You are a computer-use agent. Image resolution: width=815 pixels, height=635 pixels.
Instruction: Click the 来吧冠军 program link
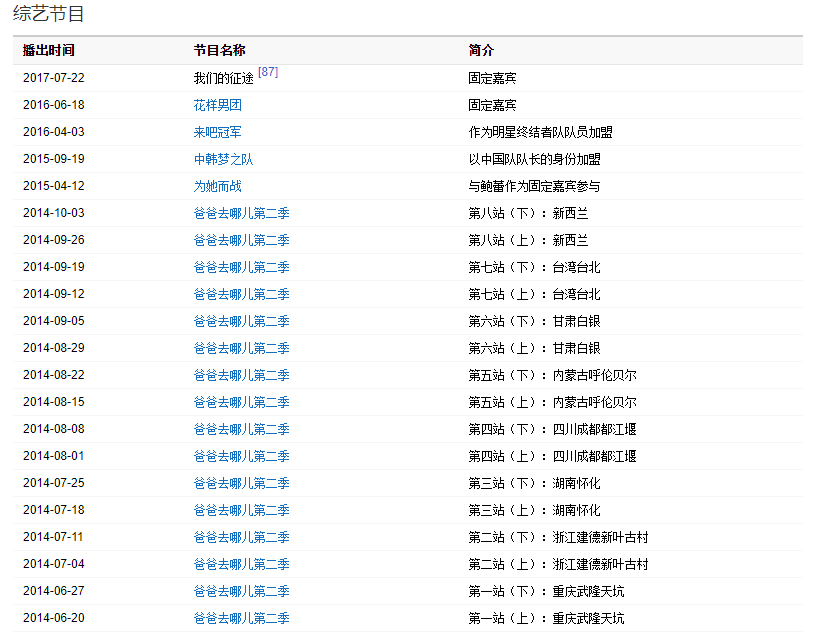pos(217,132)
